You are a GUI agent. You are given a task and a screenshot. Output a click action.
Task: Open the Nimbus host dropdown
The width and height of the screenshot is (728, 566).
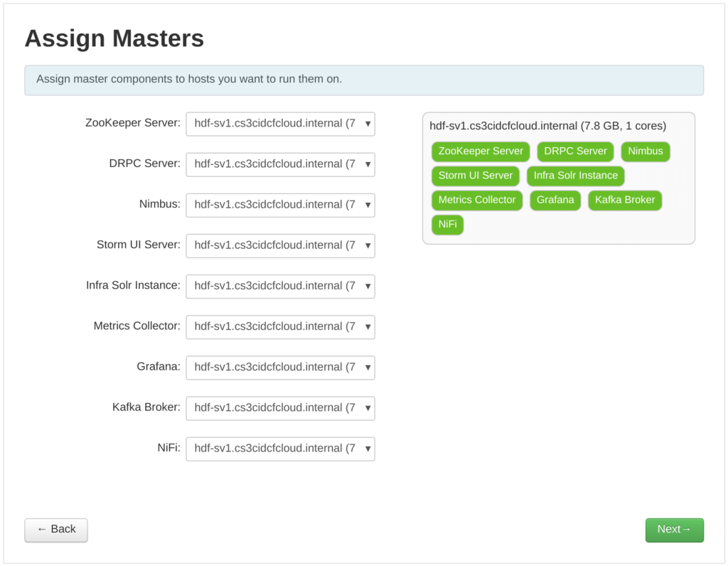pyautogui.click(x=280, y=205)
